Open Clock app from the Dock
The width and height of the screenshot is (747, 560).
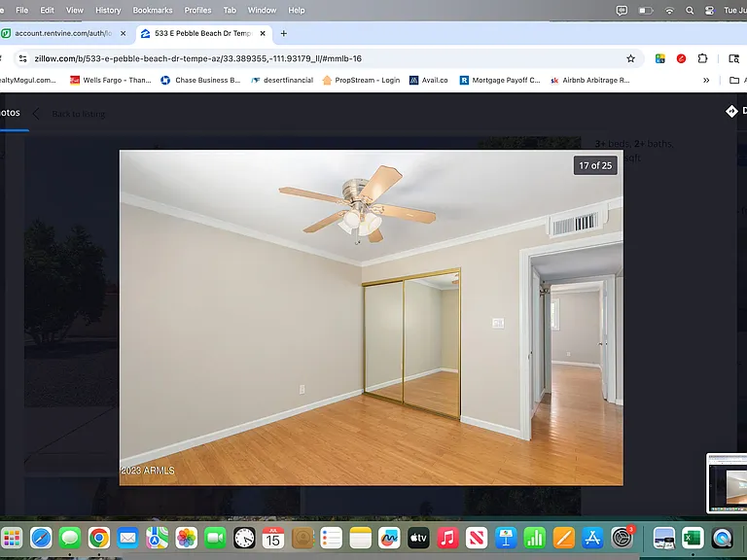pos(244,538)
